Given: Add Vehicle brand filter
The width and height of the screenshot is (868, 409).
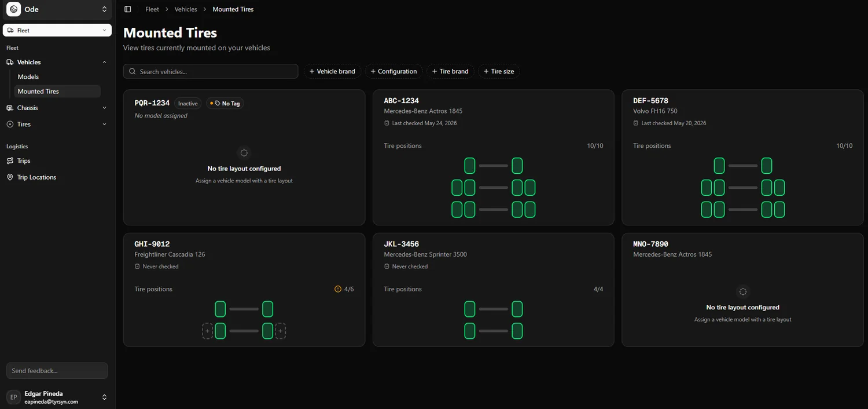Looking at the screenshot, I should 332,71.
